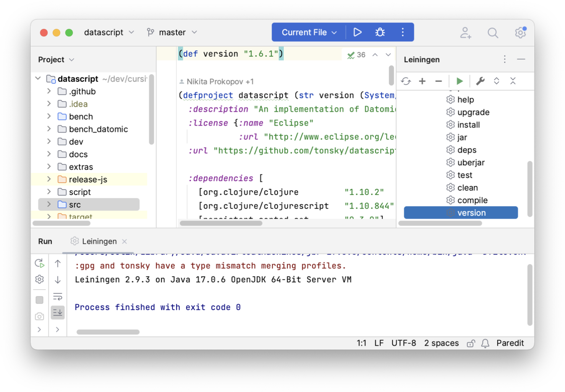Viewport: 565px width, 392px height.
Task: Open Search Everywhere magnifier
Action: tap(493, 33)
